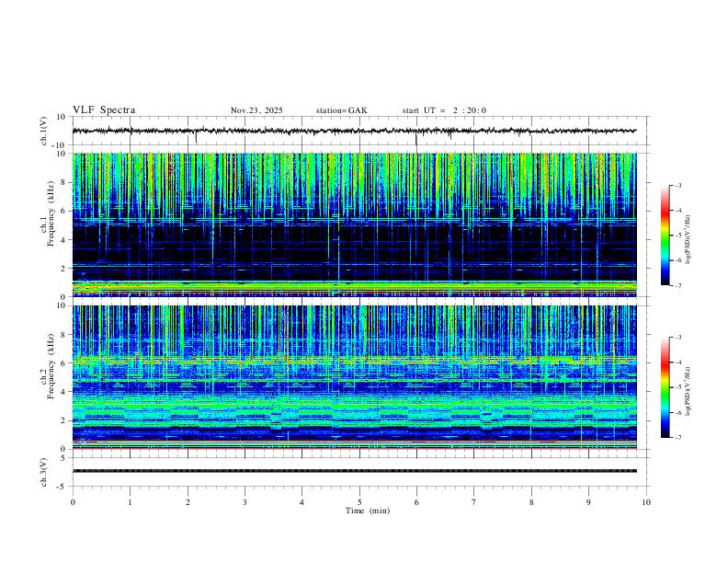This screenshot has height=563, width=728.
Task: Click the time-axis tick label "7"
Action: point(474,502)
